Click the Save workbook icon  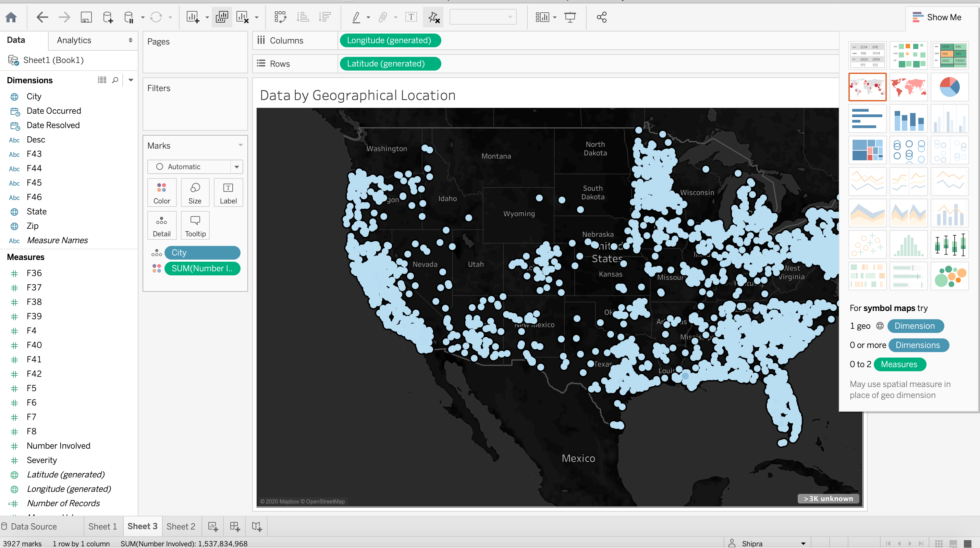(x=86, y=17)
